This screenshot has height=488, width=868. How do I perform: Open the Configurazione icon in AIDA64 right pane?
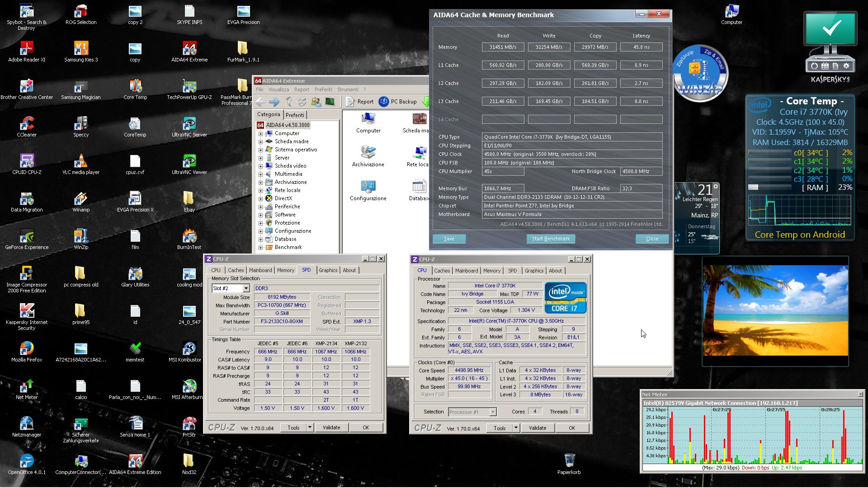[x=368, y=190]
